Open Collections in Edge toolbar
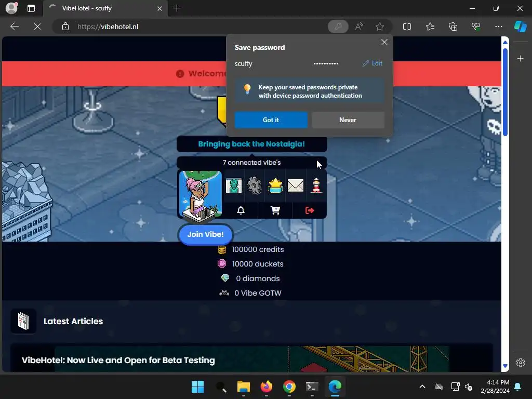The image size is (532, 399). coord(453,26)
